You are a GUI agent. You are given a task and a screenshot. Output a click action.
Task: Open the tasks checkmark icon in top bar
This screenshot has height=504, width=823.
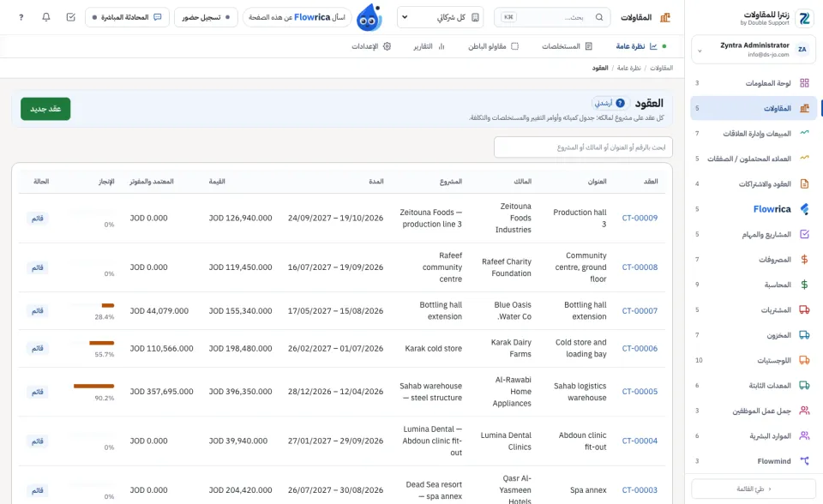tap(71, 17)
